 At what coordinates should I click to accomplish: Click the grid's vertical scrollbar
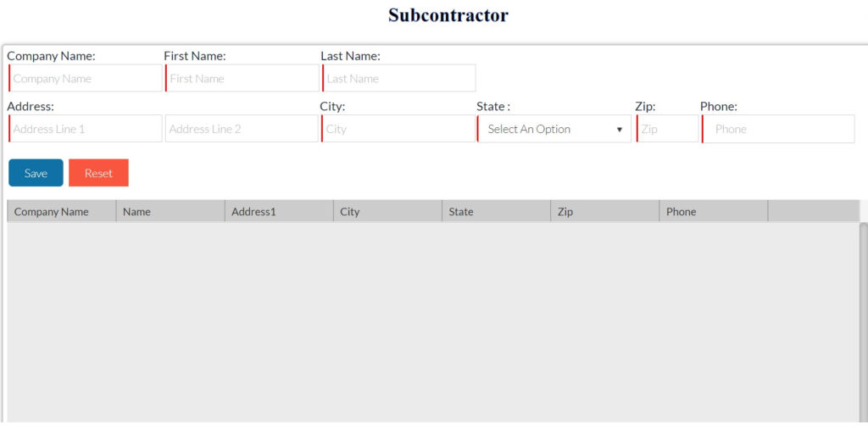click(x=864, y=322)
